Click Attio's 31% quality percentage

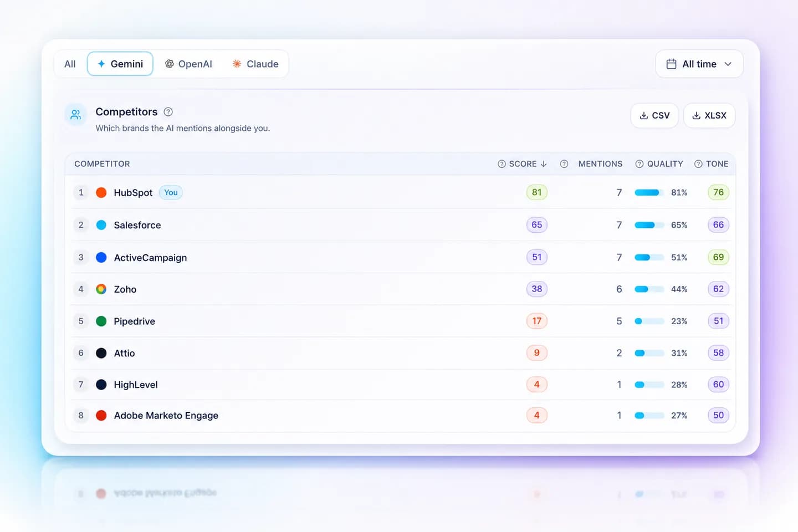pyautogui.click(x=679, y=353)
